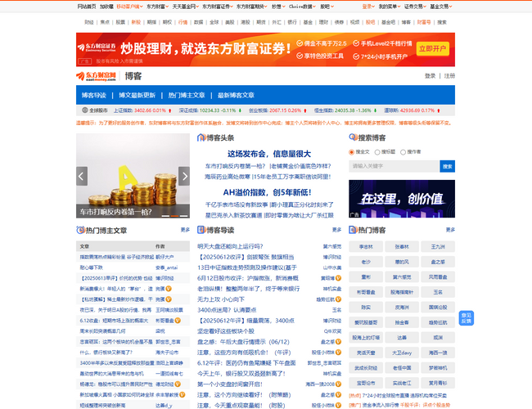532x409 pixels.
Task: Select the 搜全文 radio button
Action: click(x=353, y=152)
